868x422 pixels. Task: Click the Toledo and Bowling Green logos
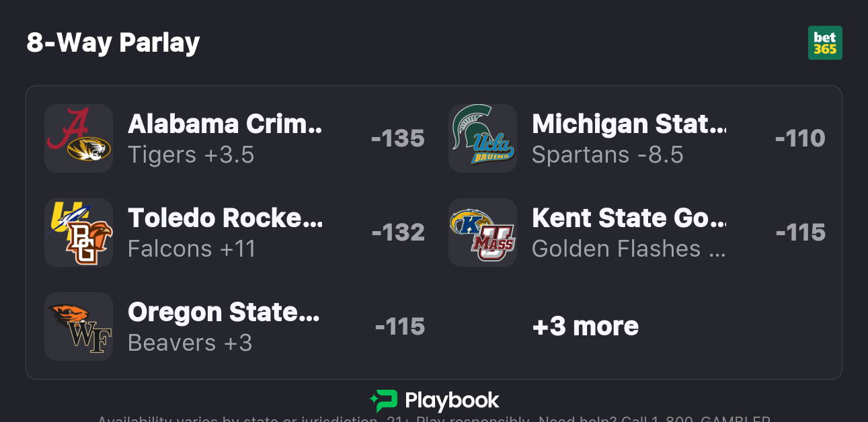[x=79, y=233]
